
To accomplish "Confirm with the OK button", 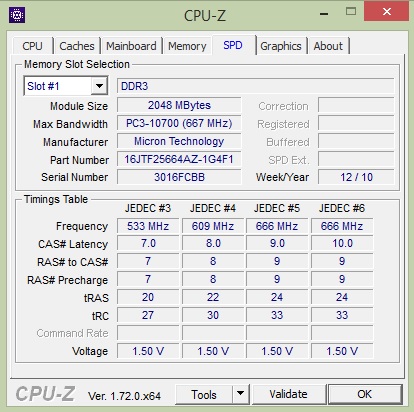I will 365,394.
